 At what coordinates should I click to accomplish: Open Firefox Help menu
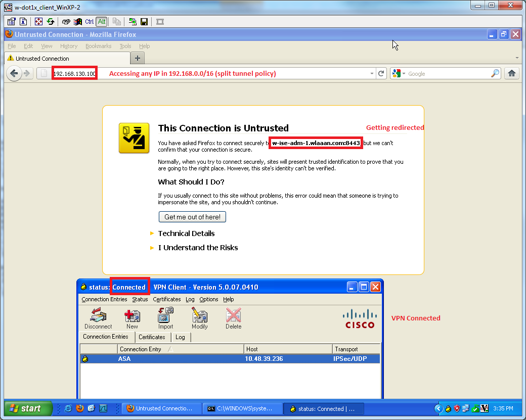tap(145, 46)
